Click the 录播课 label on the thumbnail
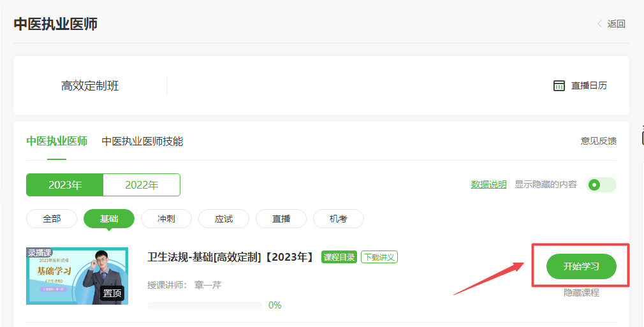 pos(40,252)
